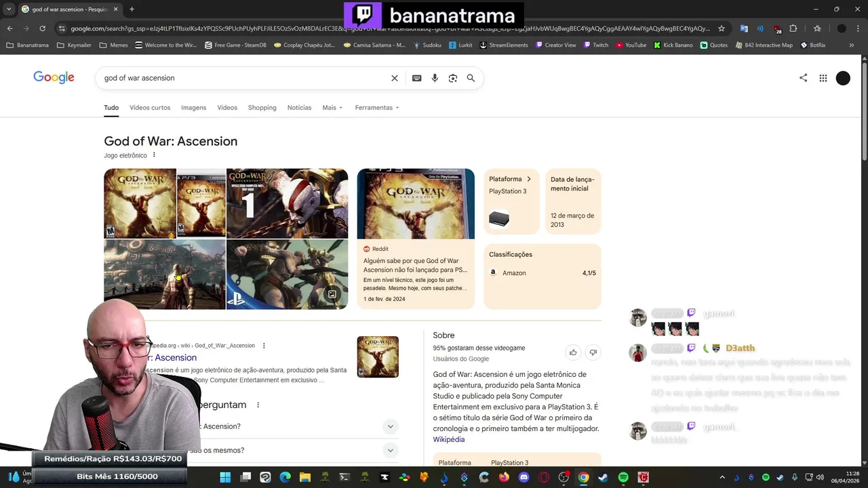Switch to Vídeos curtos tab
Viewport: 868px width, 488px height.
(150, 108)
